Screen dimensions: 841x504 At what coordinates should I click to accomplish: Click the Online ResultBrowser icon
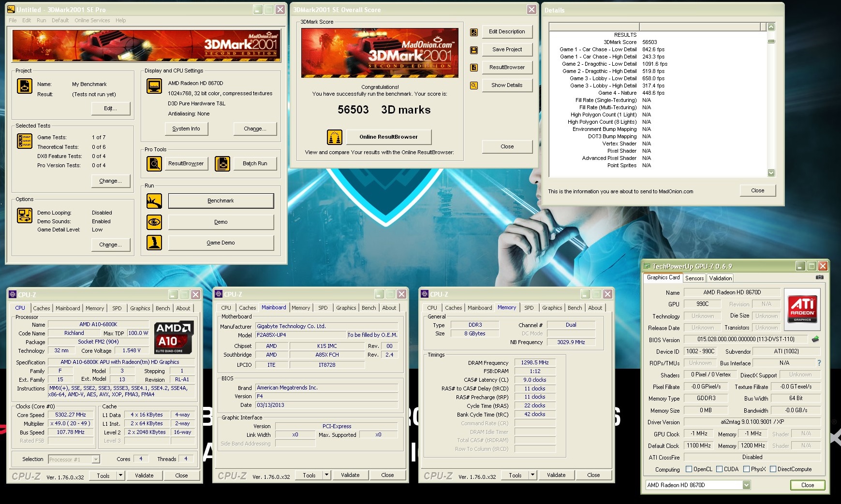pos(335,137)
